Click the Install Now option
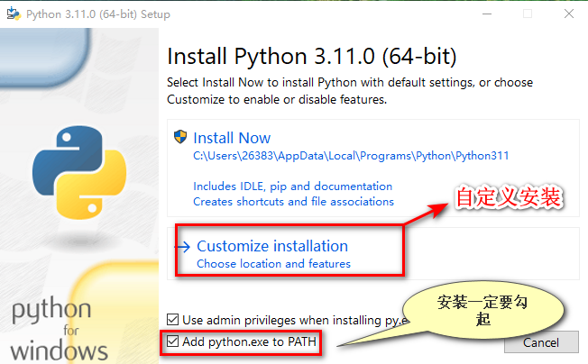This screenshot has height=364, width=588. click(373, 168)
